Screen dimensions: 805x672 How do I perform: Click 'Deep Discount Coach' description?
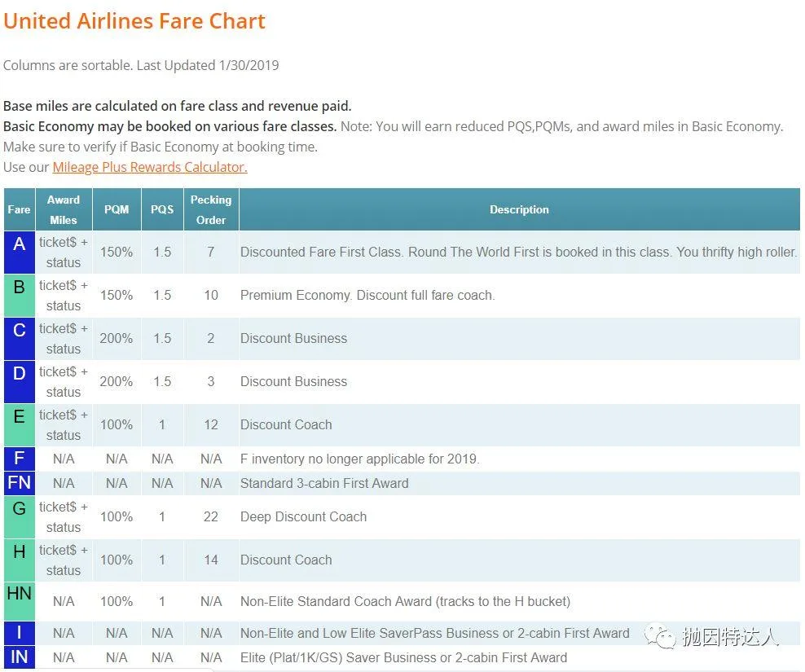[x=303, y=516]
